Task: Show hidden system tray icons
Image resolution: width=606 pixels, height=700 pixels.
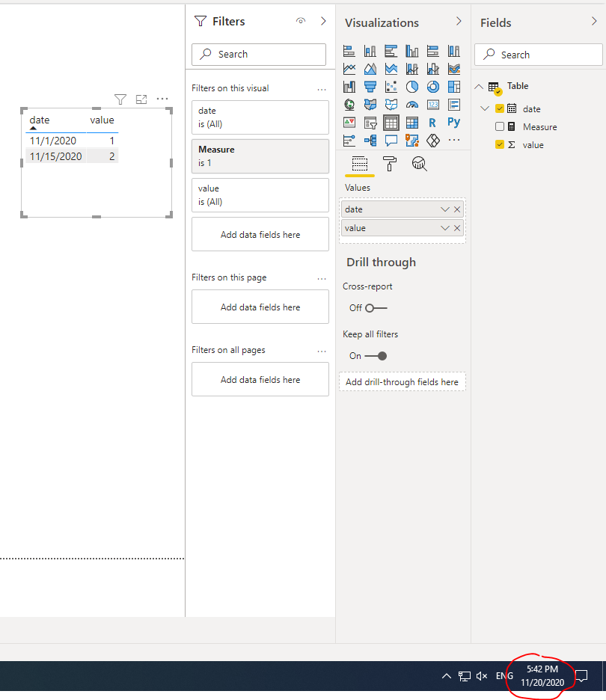Action: click(x=446, y=676)
